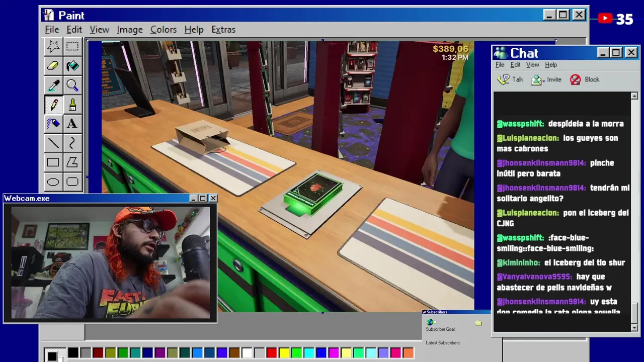The image size is (644, 362).
Task: Click the Invite button in Chat
Action: coord(546,79)
